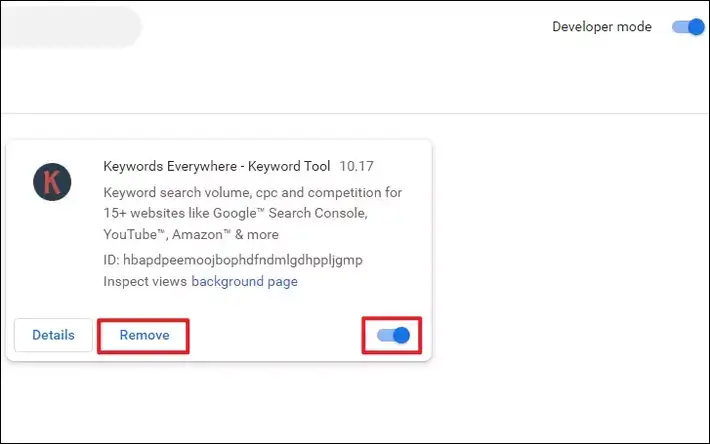
Task: Click the extension description text
Action: (253, 213)
